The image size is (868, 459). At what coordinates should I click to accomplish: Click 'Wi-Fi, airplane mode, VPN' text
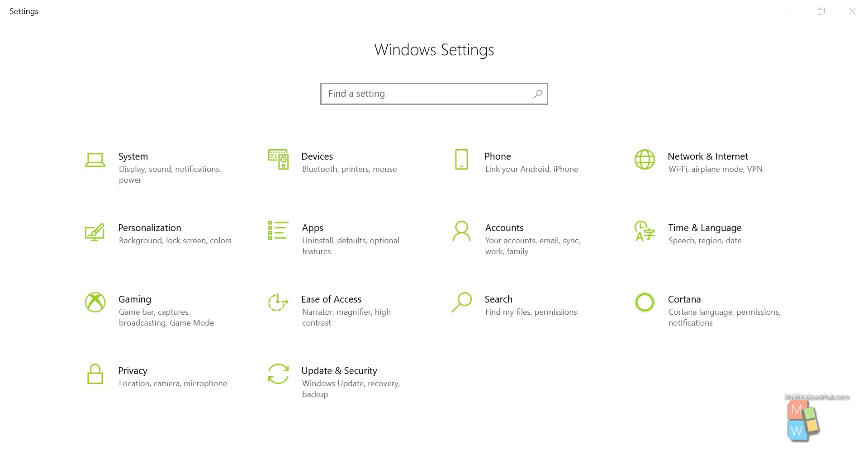(715, 169)
